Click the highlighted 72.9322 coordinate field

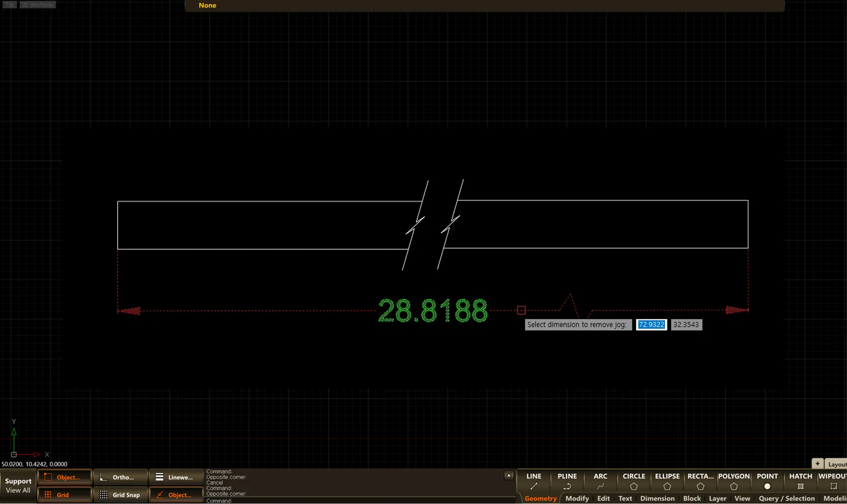[x=651, y=325]
